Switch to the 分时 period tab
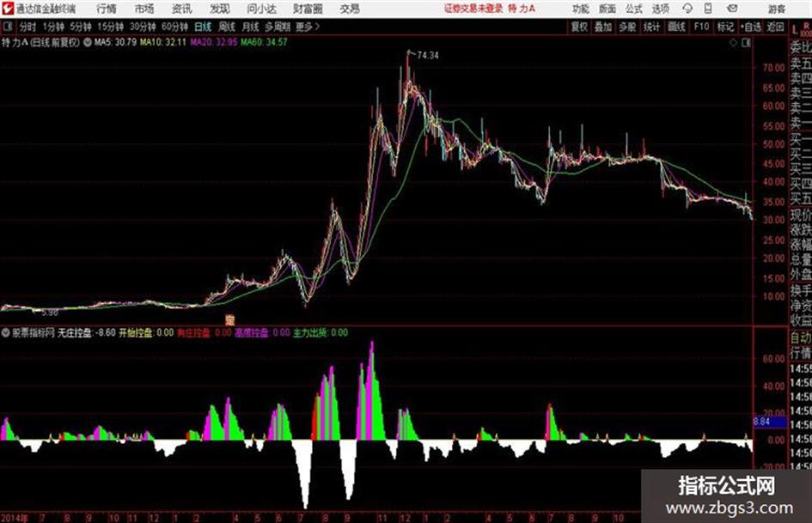The height and width of the screenshot is (523, 812). [27, 27]
